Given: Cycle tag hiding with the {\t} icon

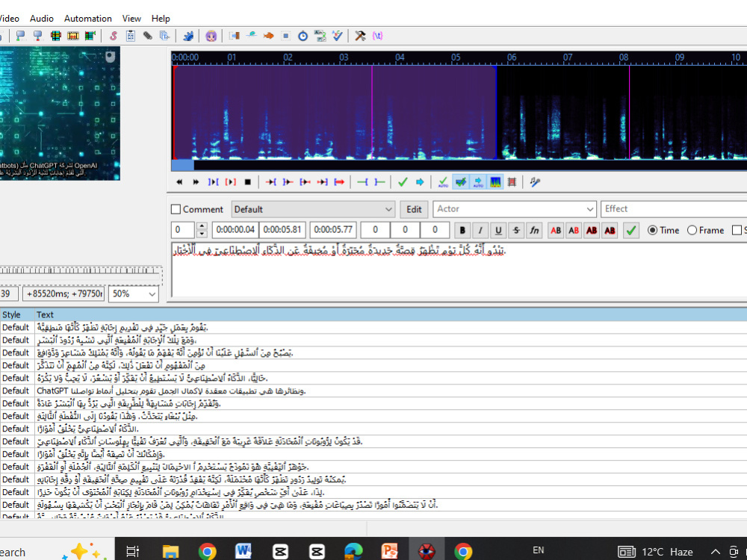Looking at the screenshot, I should 377,36.
